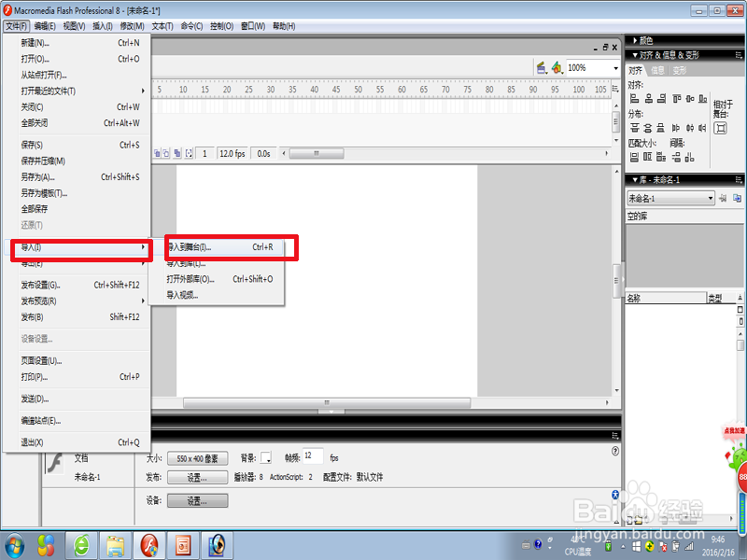Click the 550 x 400 像素 size button
Viewport: 747px width, 560px height.
click(x=197, y=458)
